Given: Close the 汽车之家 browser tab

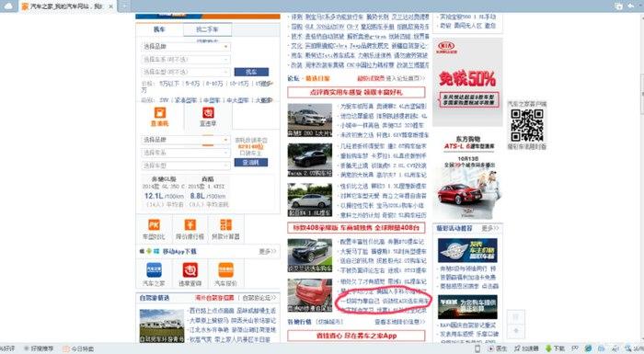Looking at the screenshot, I should [x=111, y=6].
